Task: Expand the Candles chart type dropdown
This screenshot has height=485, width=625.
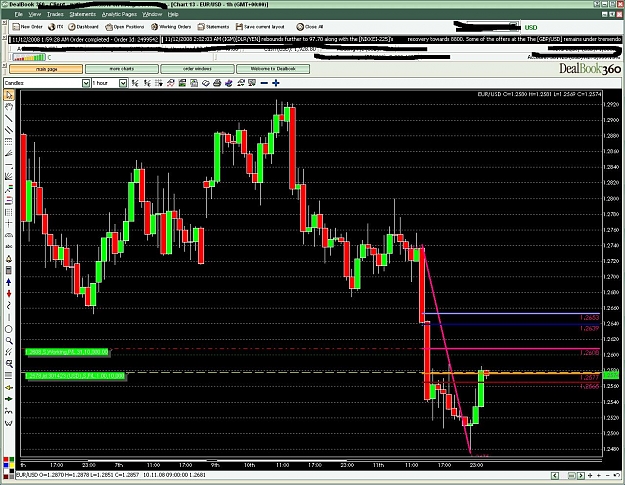Action: click(86, 83)
